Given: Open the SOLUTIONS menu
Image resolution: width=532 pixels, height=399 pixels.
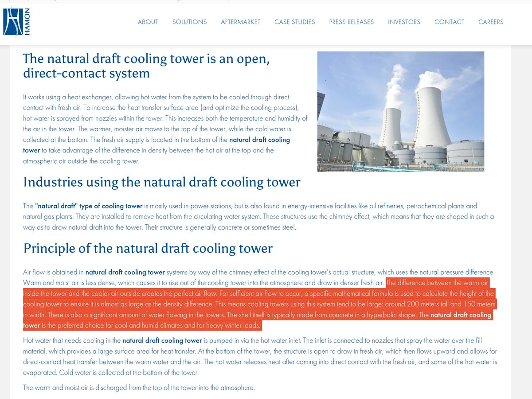Looking at the screenshot, I should pos(190,22).
